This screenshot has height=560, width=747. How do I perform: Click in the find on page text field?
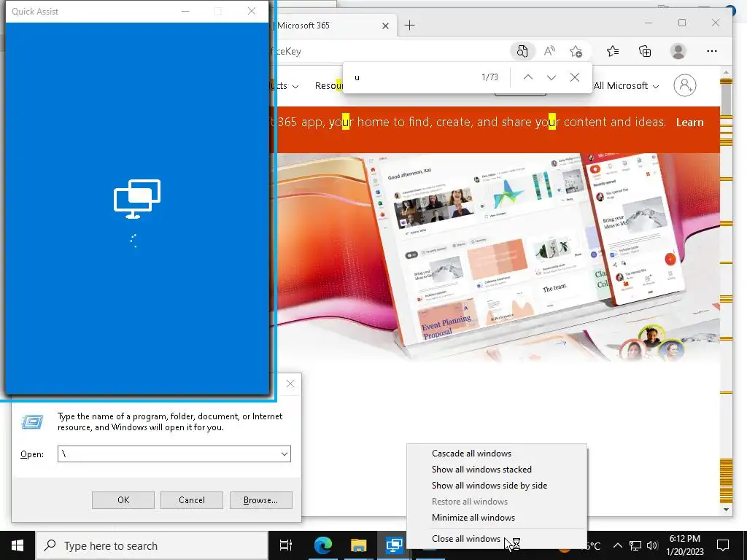pos(412,77)
